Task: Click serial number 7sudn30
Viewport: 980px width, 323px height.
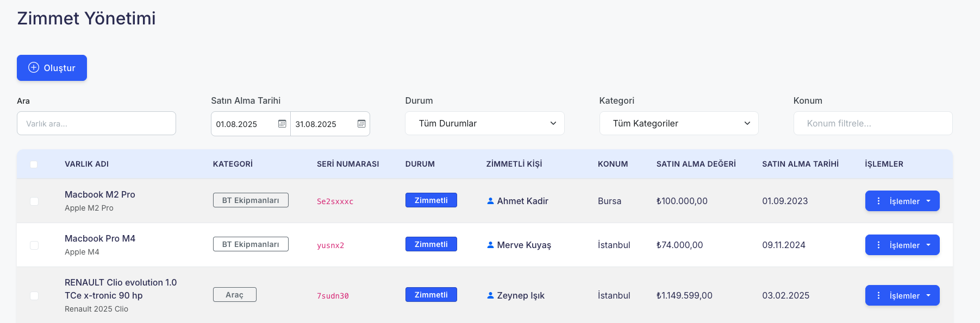Action: click(333, 296)
